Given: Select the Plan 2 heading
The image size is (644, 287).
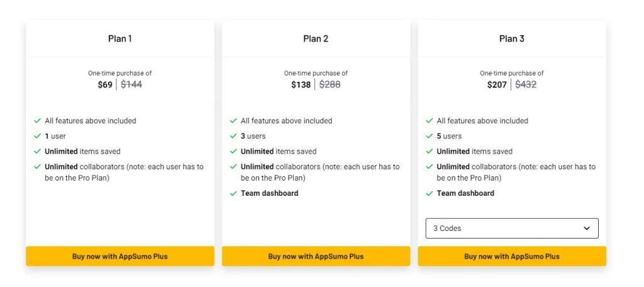Looking at the screenshot, I should (316, 39).
